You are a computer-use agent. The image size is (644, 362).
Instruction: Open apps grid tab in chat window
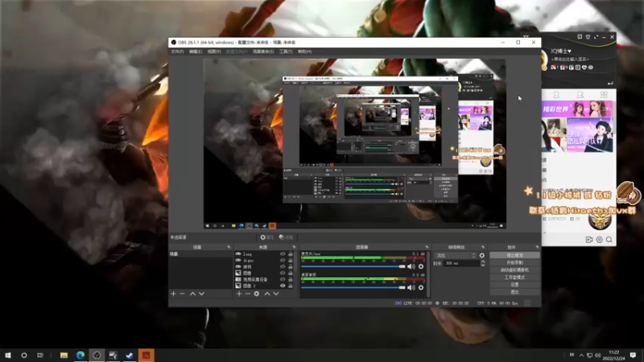point(604,95)
